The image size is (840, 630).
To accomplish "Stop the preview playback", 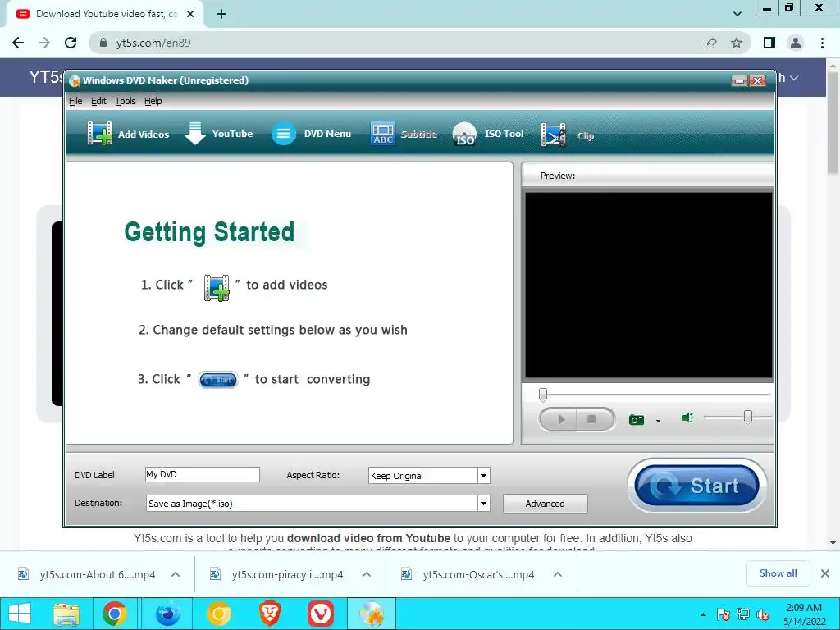I will (x=592, y=419).
